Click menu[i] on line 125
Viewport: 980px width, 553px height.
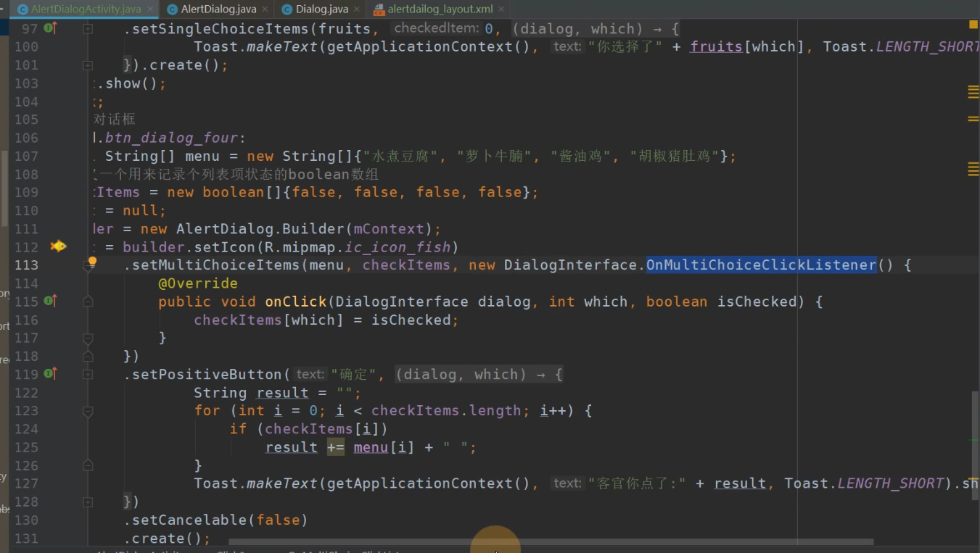tap(384, 448)
